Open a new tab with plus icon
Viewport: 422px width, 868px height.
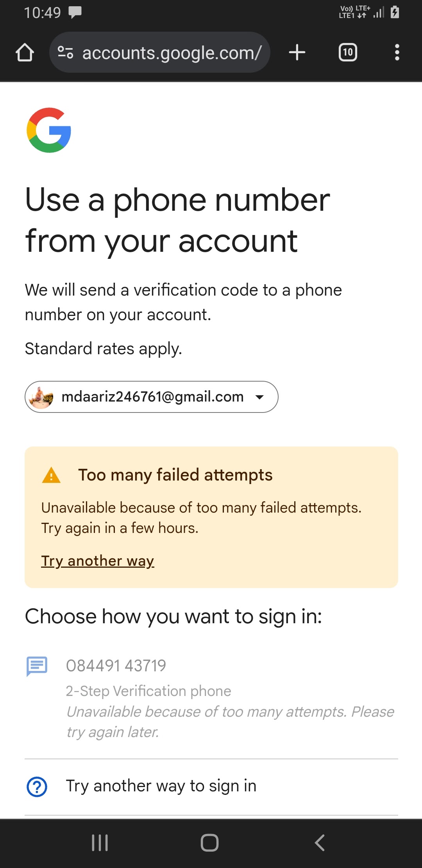[297, 52]
